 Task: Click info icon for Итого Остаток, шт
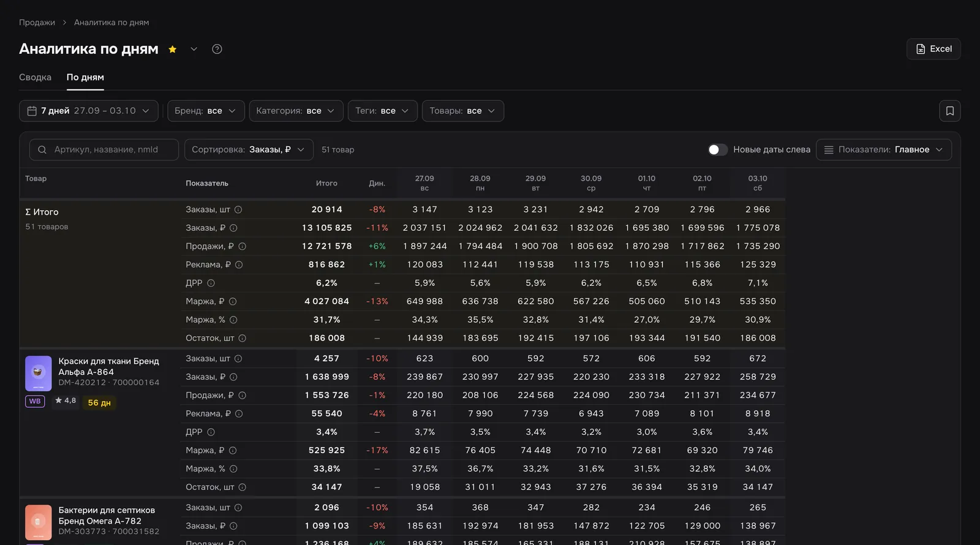[242, 338]
